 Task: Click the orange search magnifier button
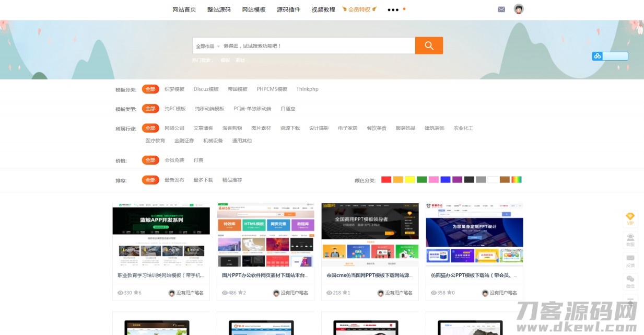[x=429, y=45]
